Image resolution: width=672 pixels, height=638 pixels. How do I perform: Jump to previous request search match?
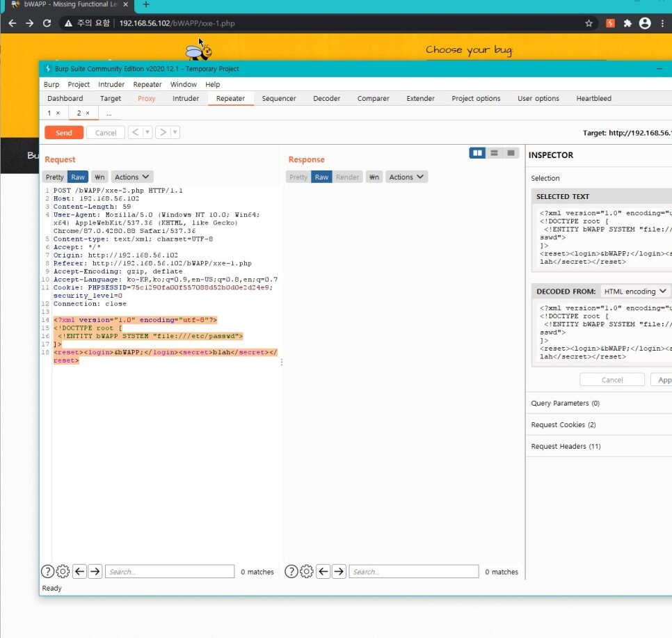80,571
